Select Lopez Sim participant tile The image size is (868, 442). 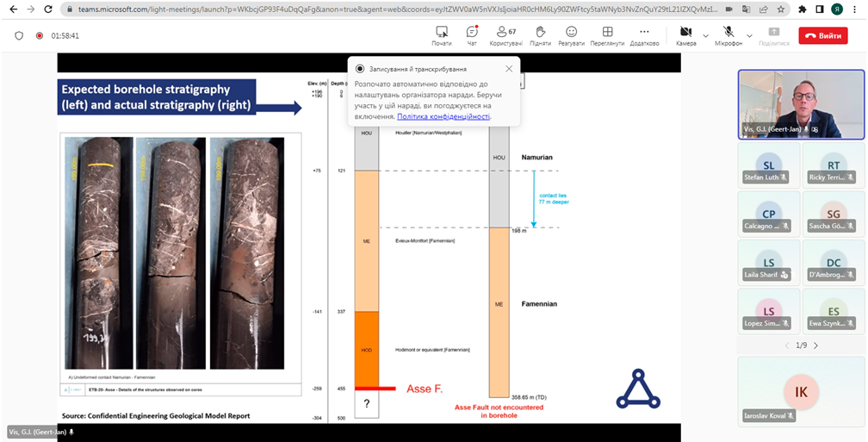[769, 311]
